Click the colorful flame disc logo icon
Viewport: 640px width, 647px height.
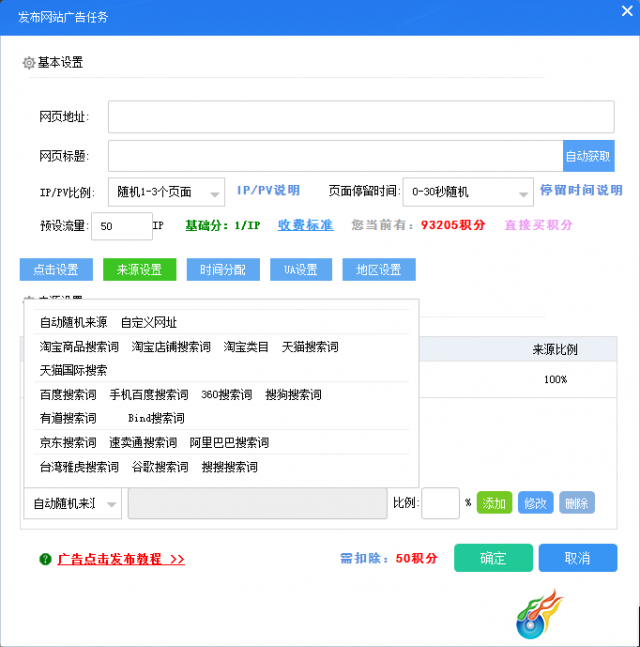539,614
